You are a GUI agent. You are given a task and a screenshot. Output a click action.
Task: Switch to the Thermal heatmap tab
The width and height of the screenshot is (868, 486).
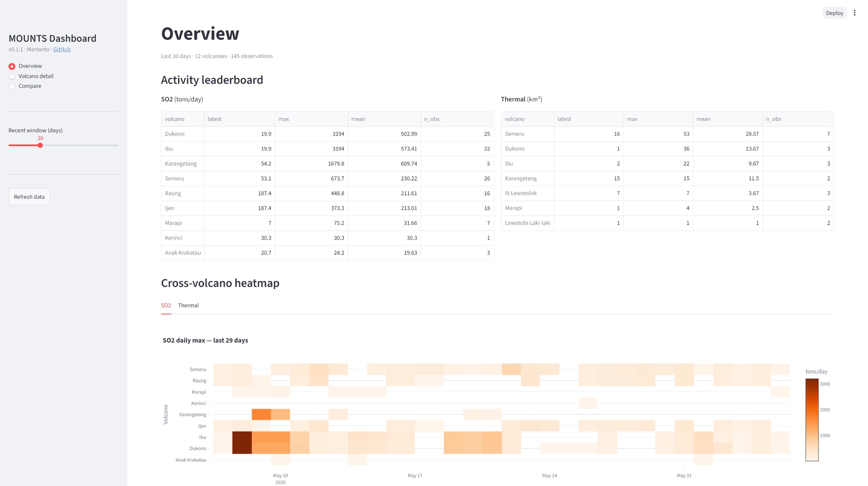point(188,305)
